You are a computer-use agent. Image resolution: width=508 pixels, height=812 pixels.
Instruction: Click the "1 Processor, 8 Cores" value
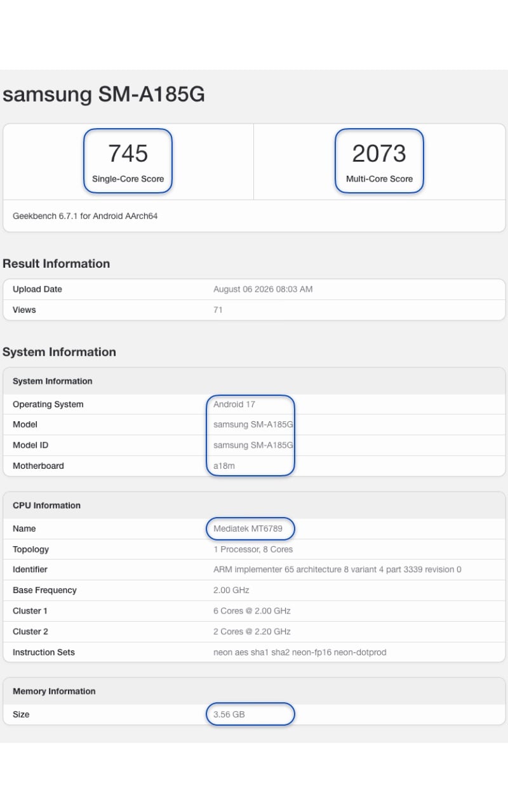(253, 550)
